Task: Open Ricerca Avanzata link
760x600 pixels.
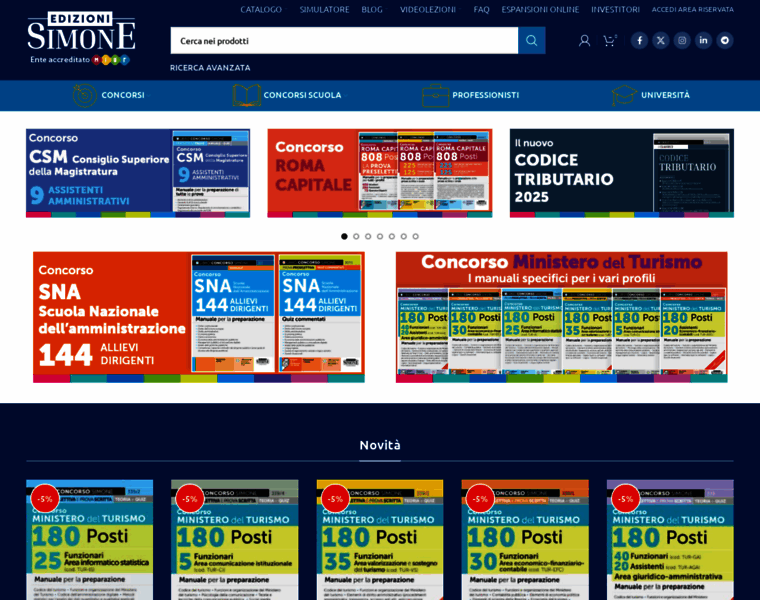Action: [x=210, y=68]
